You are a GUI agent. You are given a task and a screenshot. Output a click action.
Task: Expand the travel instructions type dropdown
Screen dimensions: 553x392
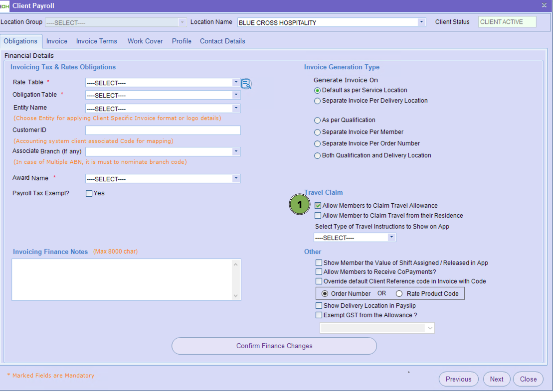click(391, 238)
